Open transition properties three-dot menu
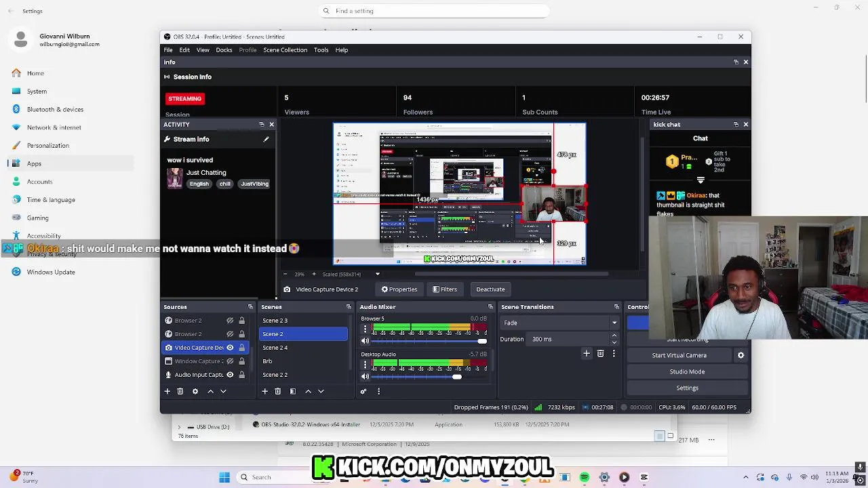The image size is (868, 488). tap(614, 354)
